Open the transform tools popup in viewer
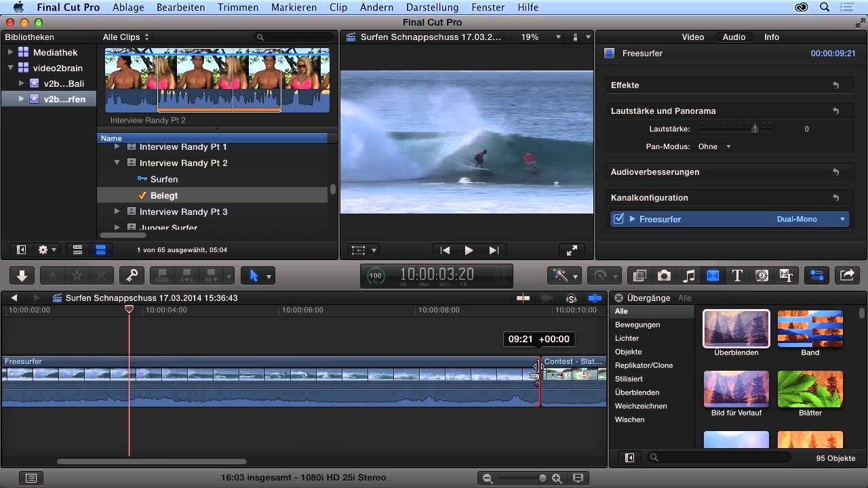 pos(364,250)
